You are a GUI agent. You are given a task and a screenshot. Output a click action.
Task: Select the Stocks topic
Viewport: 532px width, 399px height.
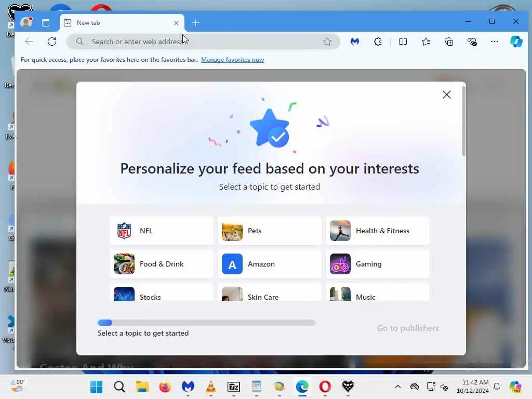pos(162,292)
